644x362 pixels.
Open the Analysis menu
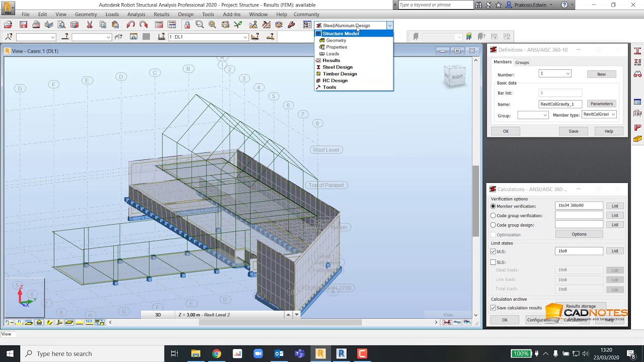coord(136,14)
